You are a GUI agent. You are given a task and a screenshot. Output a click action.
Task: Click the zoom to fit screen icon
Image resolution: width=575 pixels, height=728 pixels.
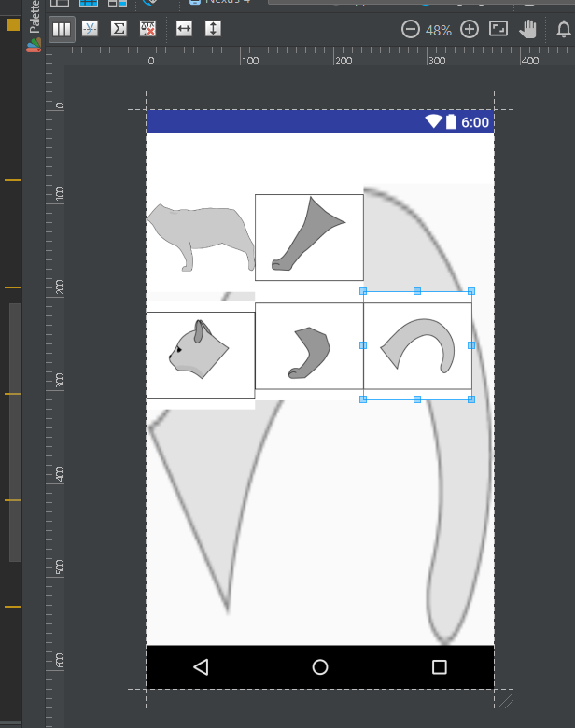point(498,29)
